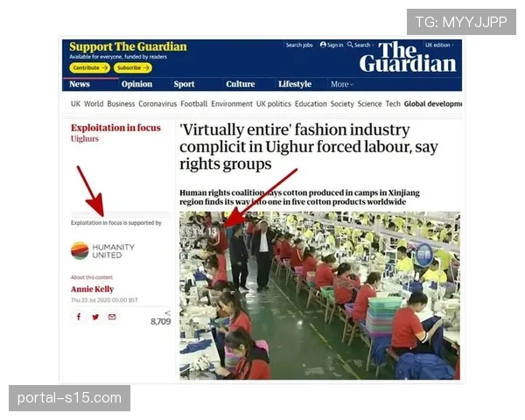Screen dimensions: 525x420
Task: Share article via email envelope icon
Action: point(112,317)
